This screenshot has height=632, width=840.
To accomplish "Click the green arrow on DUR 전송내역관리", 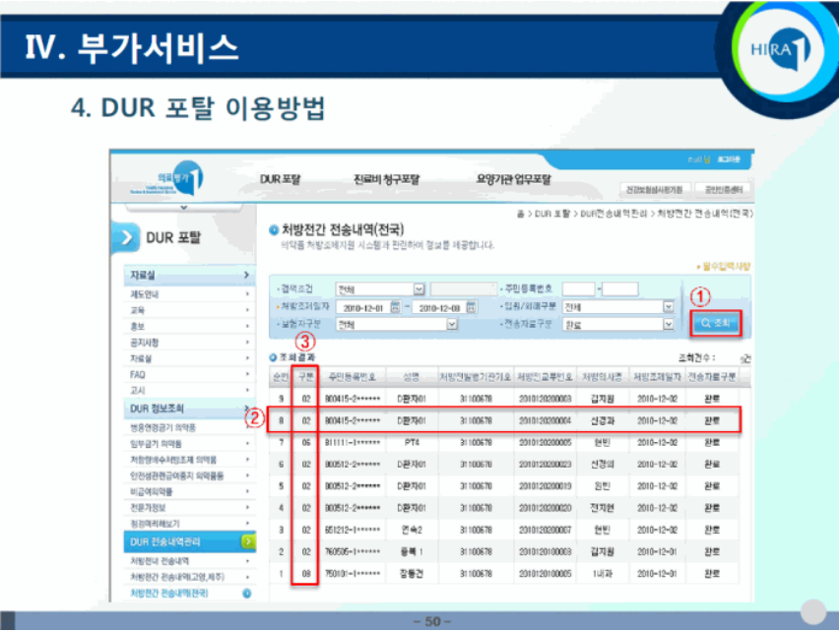I will click(x=248, y=541).
